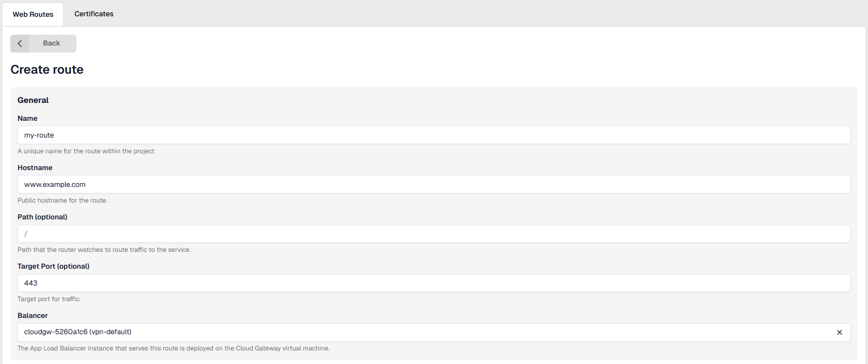Click the Target Port field showing 443
Viewport: 868px width, 364px height.
[434, 283]
